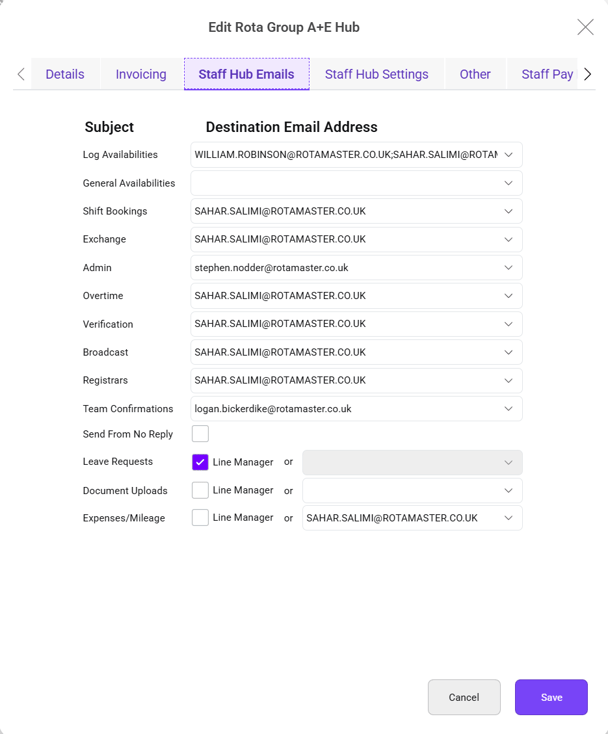Viewport: 608px width, 734px height.
Task: Close the Edit Rota Group dialog
Action: click(585, 27)
